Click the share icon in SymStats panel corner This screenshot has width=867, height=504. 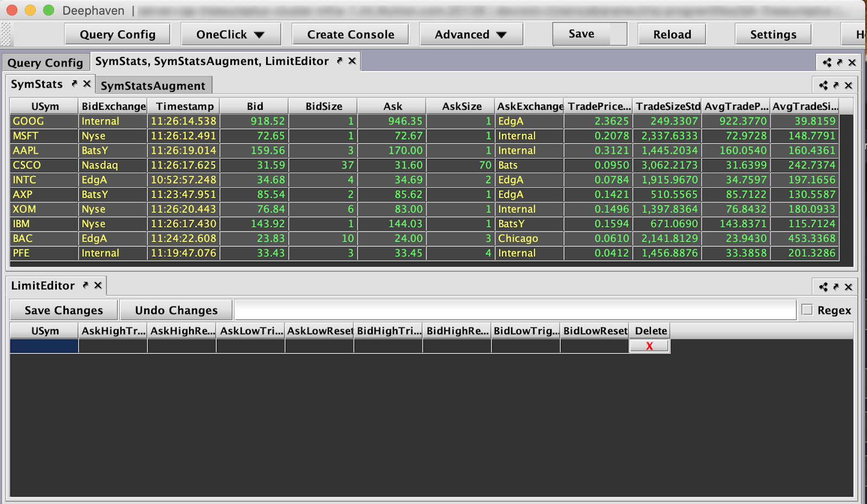(823, 86)
